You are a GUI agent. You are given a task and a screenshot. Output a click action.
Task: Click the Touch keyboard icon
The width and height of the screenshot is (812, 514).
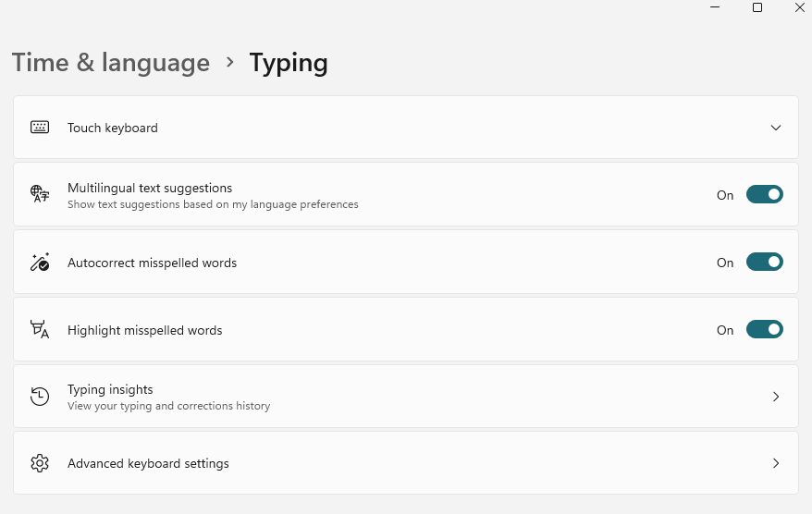pyautogui.click(x=40, y=128)
